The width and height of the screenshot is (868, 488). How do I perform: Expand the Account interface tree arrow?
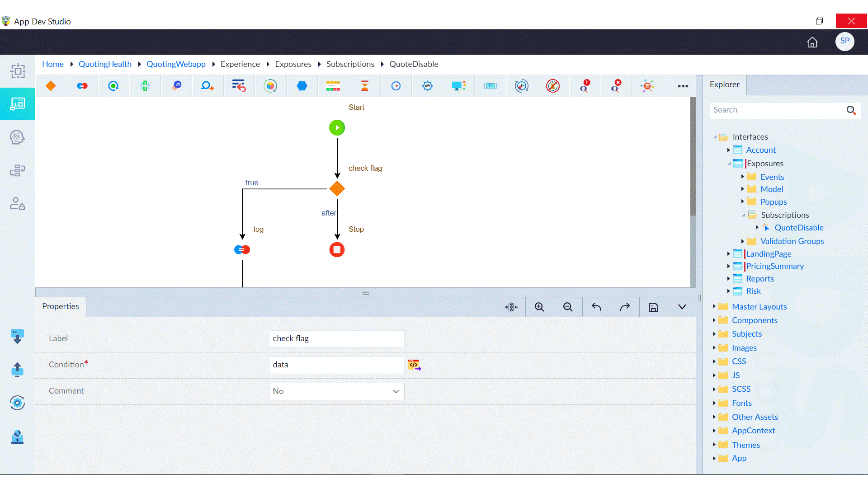(x=728, y=150)
